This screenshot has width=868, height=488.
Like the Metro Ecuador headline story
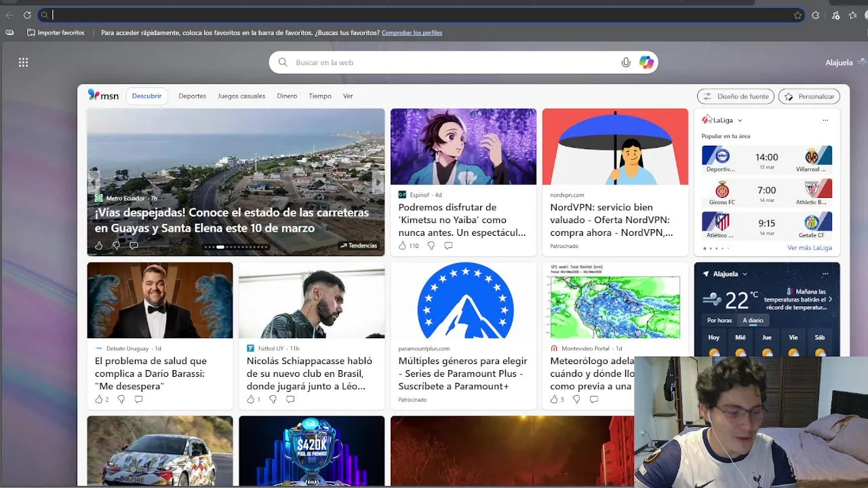[99, 245]
